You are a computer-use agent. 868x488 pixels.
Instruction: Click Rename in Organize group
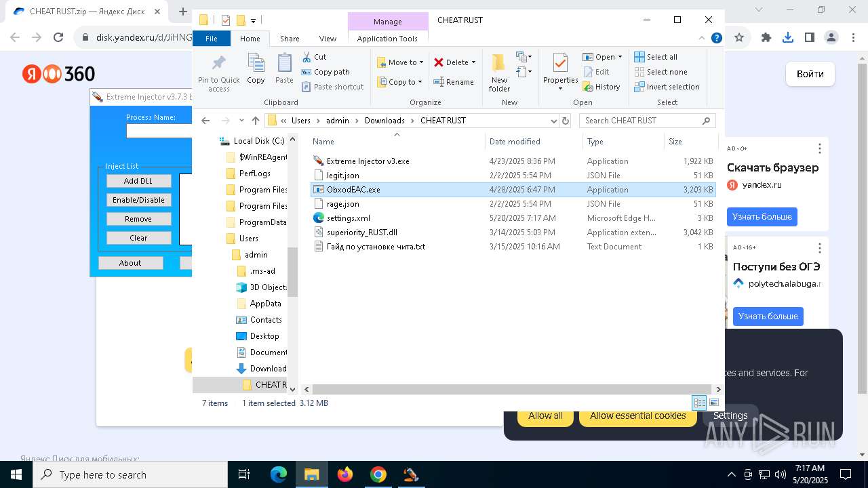click(x=454, y=82)
